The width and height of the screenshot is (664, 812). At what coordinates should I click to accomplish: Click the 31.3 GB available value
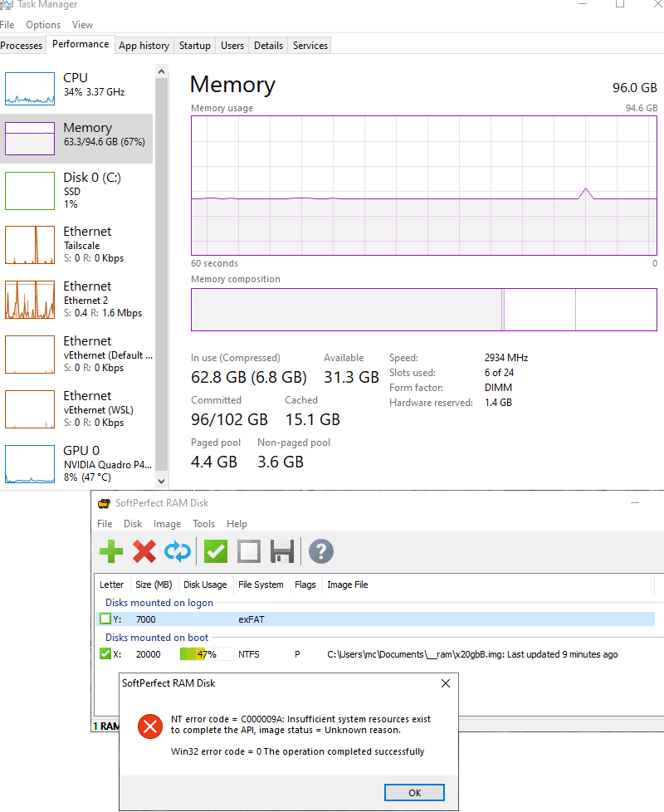pos(351,377)
